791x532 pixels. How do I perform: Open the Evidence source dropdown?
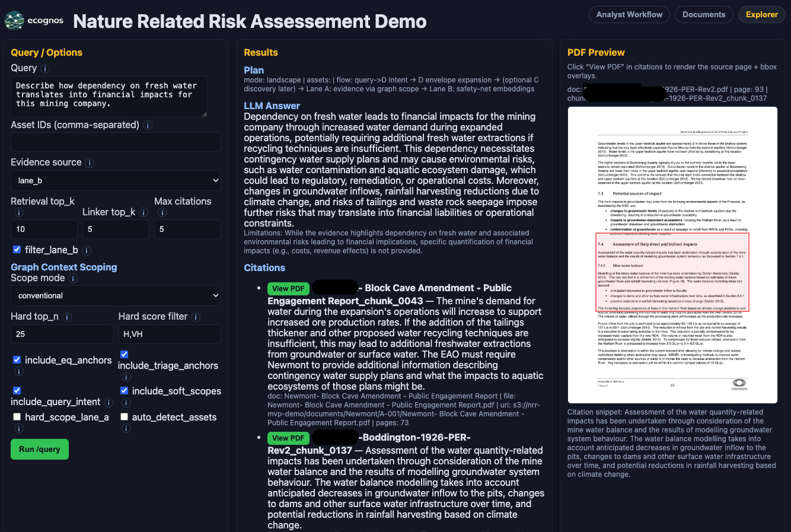pyautogui.click(x=116, y=180)
